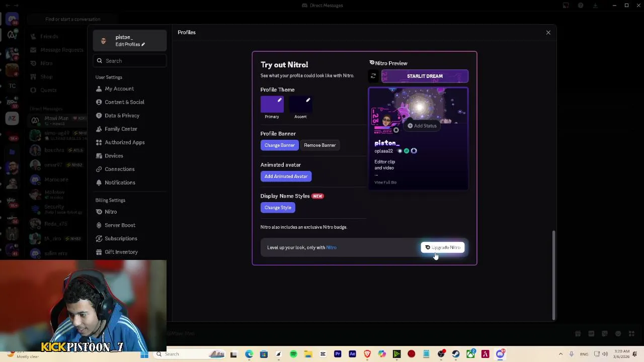Click Edit Profiles under piston_
Viewport: 644px width, 362px height.
pos(130,44)
